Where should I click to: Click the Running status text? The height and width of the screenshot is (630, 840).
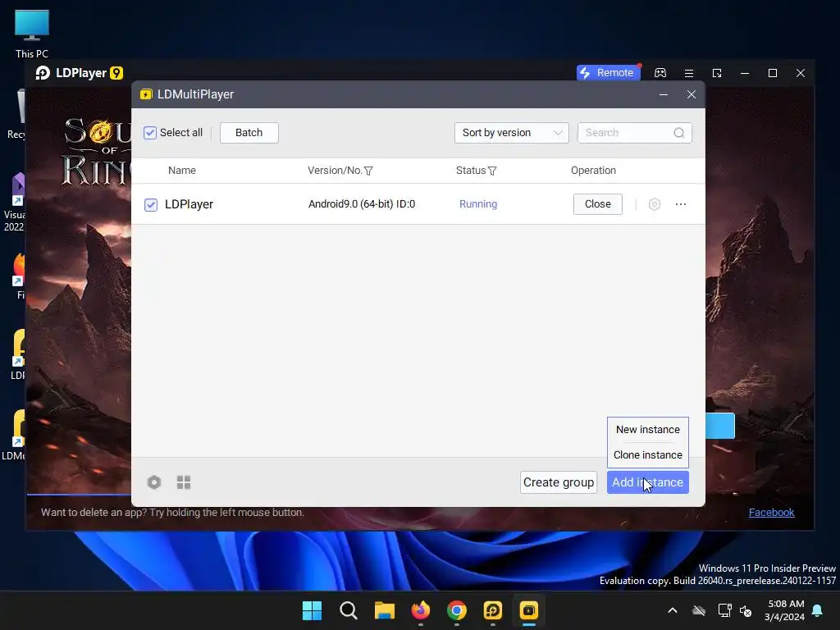pyautogui.click(x=478, y=204)
